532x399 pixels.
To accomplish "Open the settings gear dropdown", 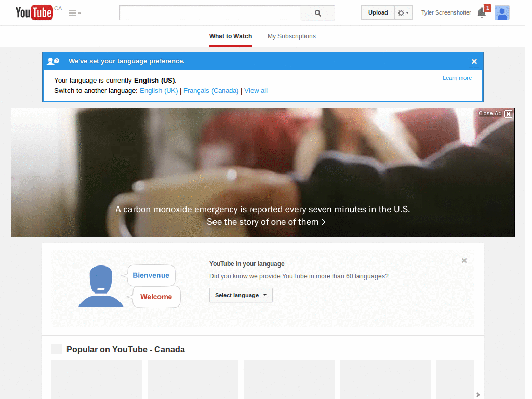I will 403,12.
